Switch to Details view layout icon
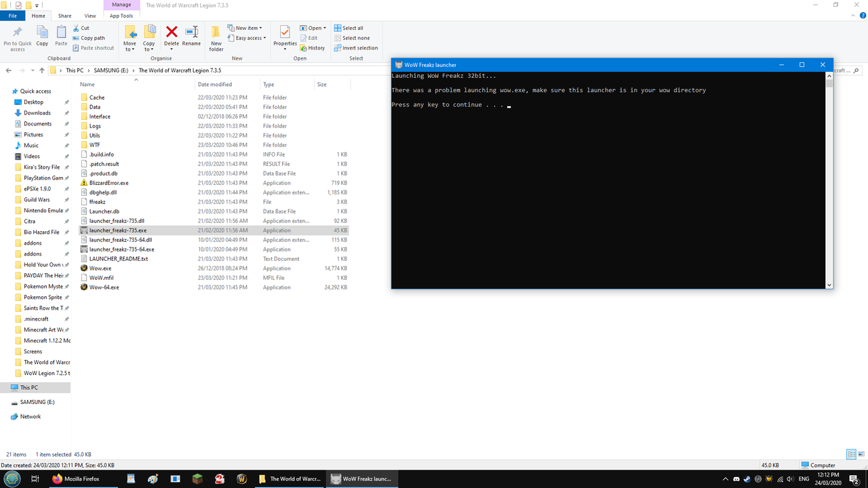 tap(851, 454)
